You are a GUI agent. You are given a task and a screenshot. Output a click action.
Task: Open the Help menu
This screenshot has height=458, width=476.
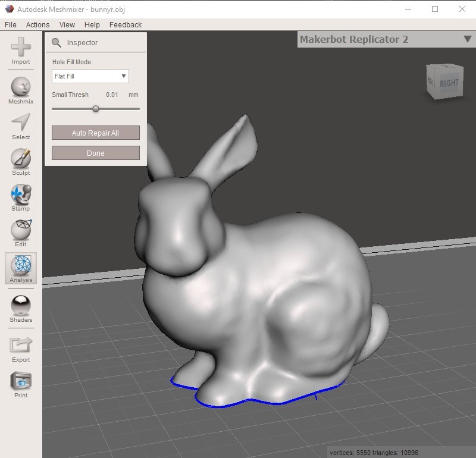[92, 24]
